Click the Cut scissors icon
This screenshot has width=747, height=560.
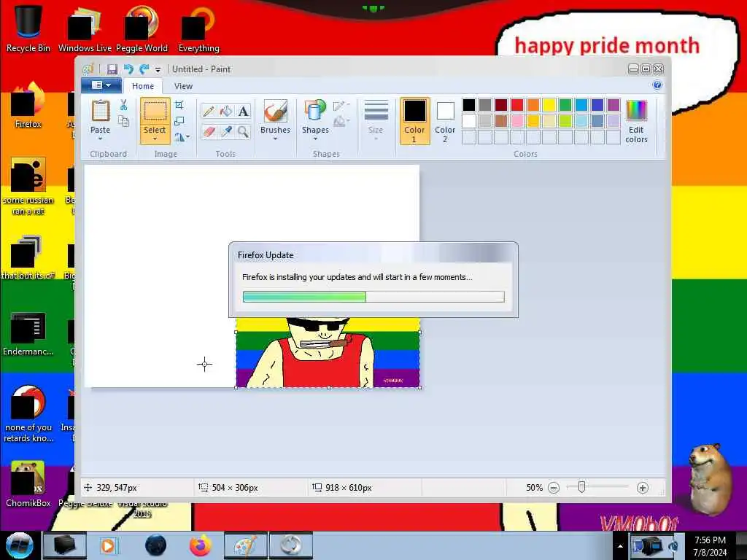tap(123, 105)
